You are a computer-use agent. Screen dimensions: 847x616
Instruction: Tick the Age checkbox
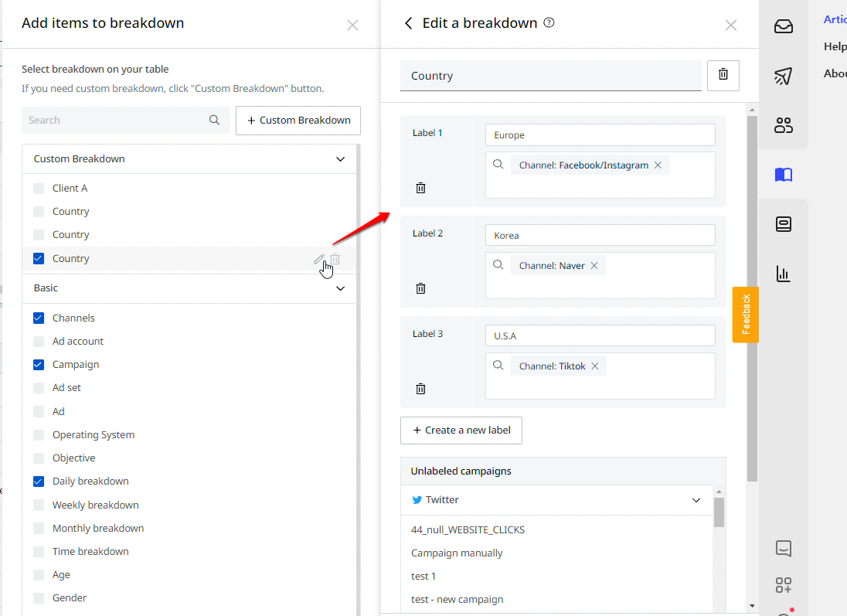pos(39,575)
